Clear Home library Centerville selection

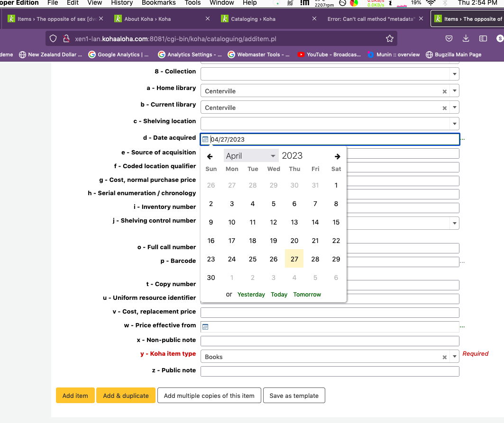click(444, 91)
